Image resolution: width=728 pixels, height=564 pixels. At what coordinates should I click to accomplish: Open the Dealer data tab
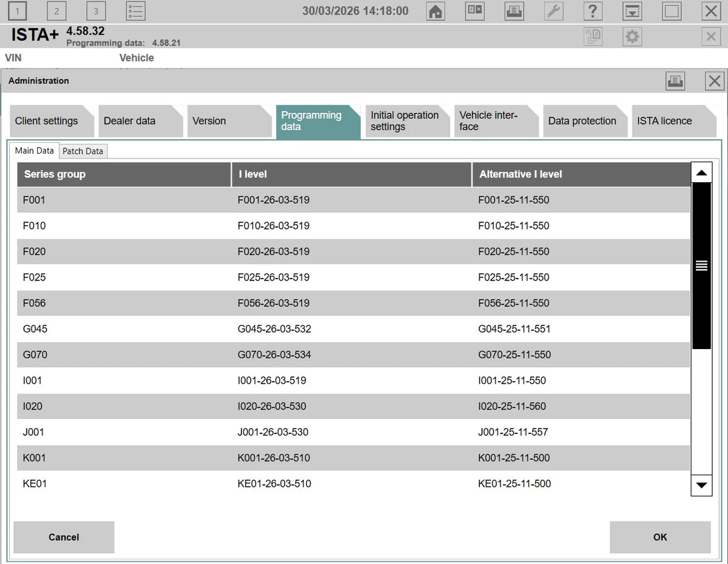point(141,121)
